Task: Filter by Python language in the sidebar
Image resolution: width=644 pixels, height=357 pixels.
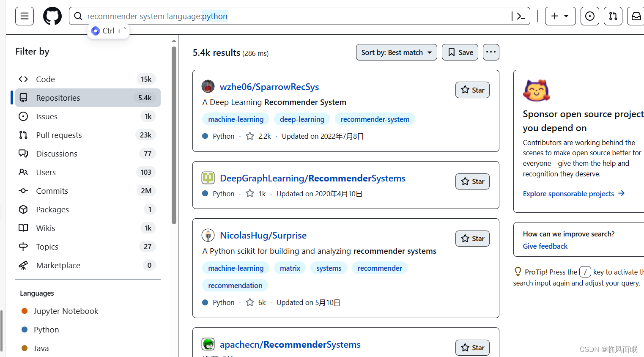Action: (x=47, y=330)
